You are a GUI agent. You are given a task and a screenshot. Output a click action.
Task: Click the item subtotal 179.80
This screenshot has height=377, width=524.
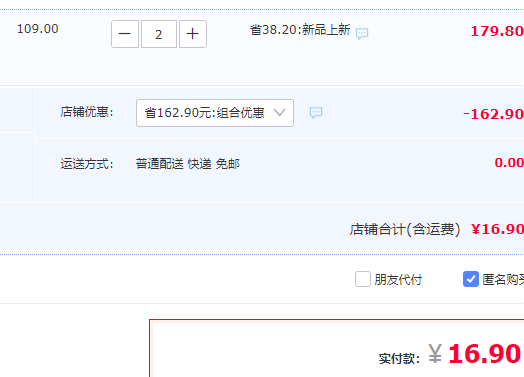point(497,31)
